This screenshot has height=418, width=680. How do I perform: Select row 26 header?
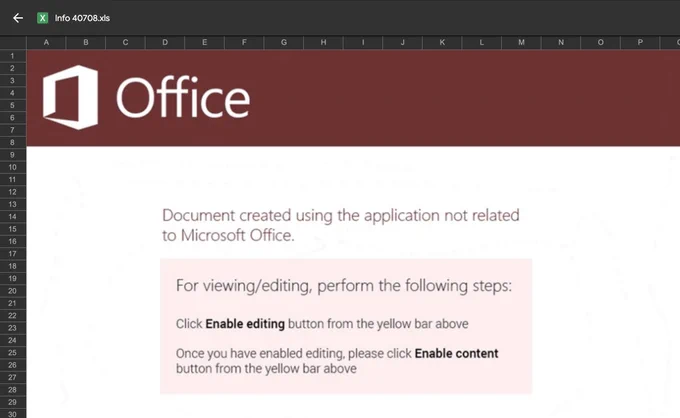(13, 365)
